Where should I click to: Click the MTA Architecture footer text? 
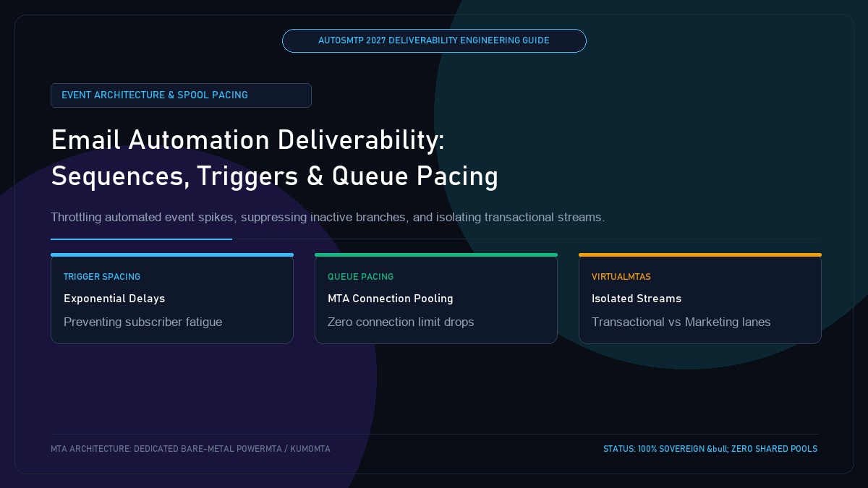click(190, 449)
